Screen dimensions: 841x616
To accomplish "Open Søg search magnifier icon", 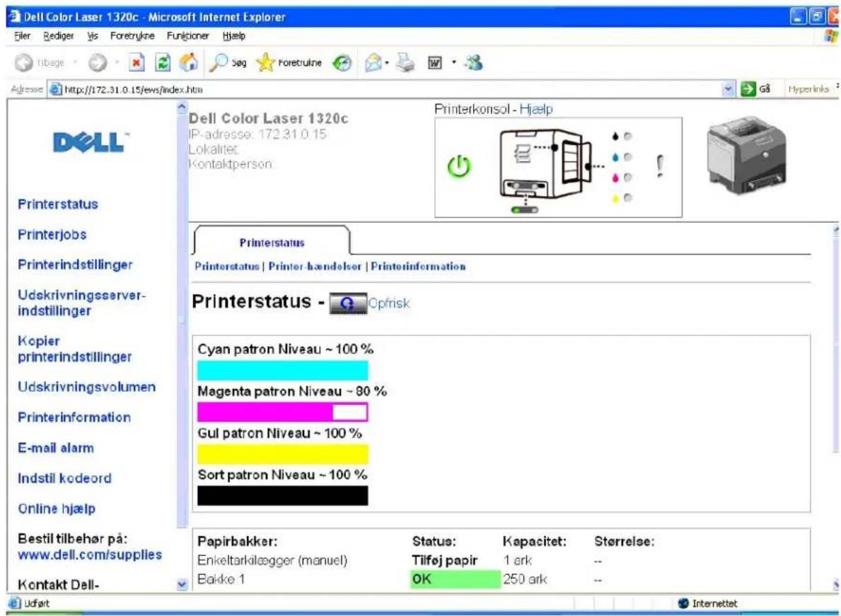I will pos(218,63).
